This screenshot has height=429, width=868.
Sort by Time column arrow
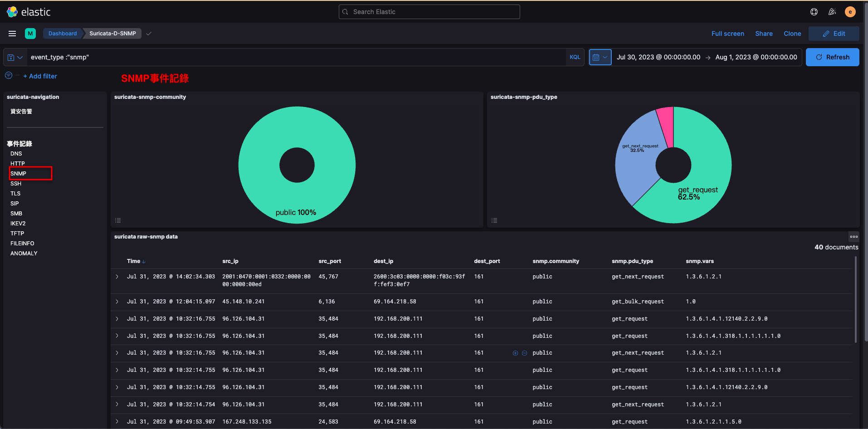(144, 262)
